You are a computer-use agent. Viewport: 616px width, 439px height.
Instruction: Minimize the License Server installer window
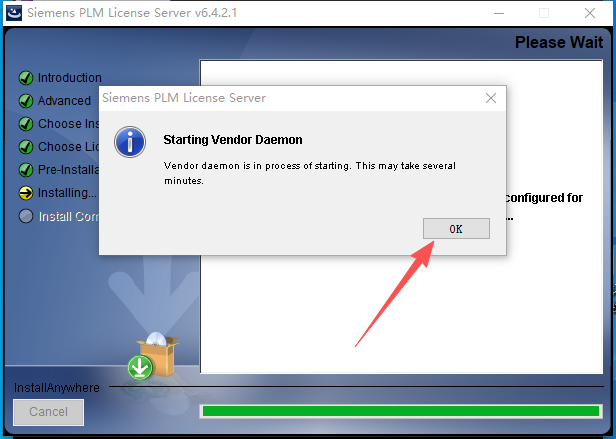(x=499, y=13)
